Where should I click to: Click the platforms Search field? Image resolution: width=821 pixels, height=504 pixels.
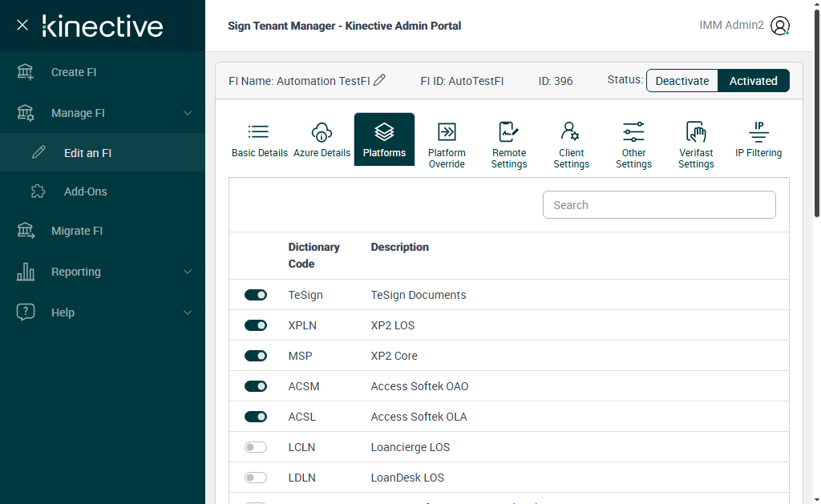click(x=659, y=205)
